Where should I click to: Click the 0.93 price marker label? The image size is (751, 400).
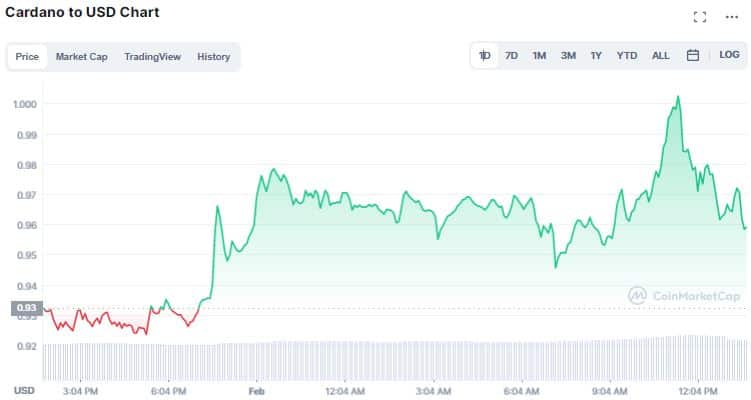(27, 308)
